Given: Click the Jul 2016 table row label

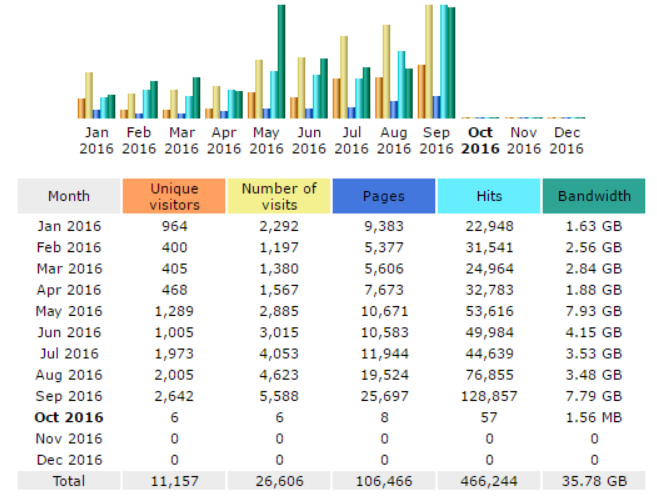Looking at the screenshot, I should (x=69, y=354).
